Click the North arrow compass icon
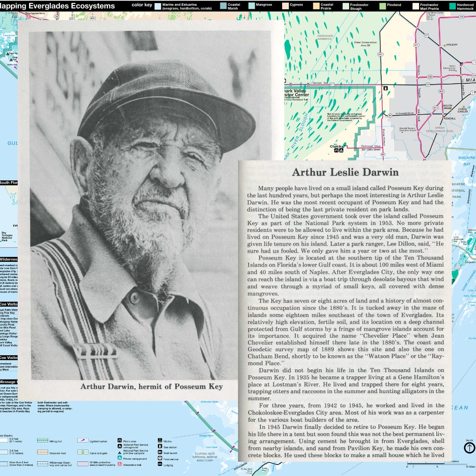The height and width of the screenshot is (476, 476). point(469,447)
